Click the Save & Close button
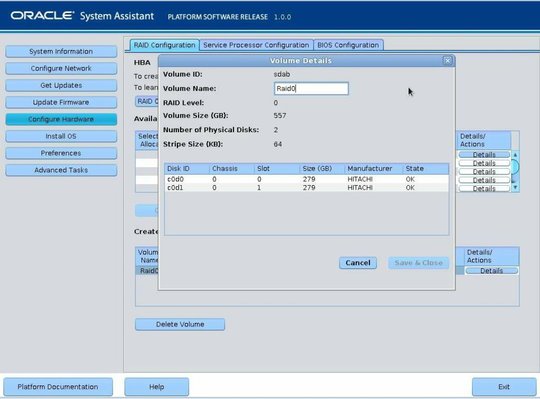 click(418, 263)
